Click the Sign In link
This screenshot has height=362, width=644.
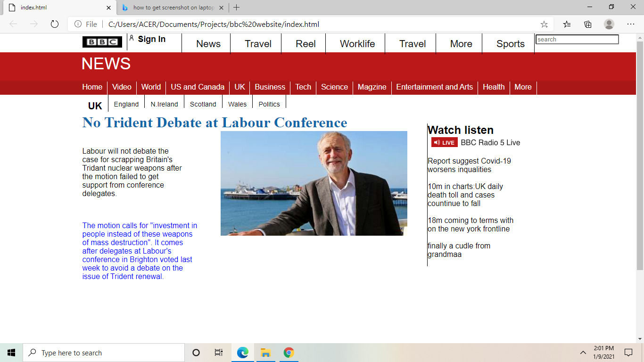[x=151, y=39]
